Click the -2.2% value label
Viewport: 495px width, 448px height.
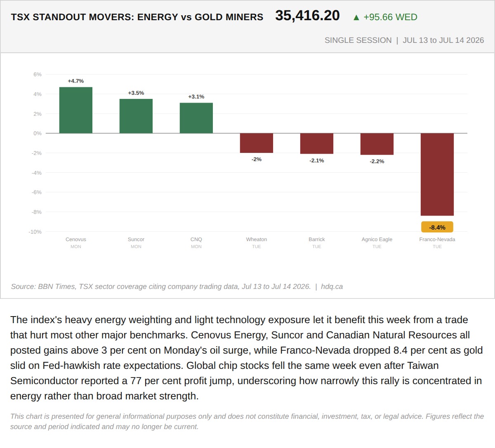(377, 161)
